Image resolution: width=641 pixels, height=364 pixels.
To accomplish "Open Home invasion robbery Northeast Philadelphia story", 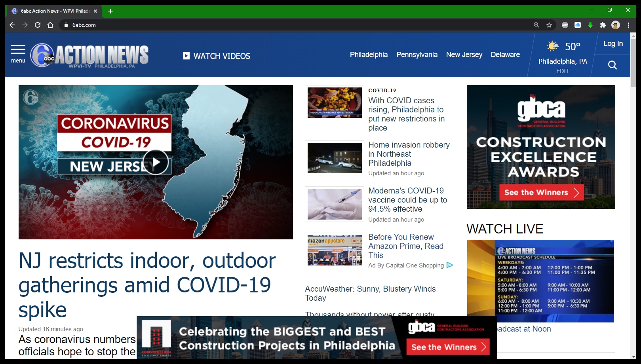I will coord(409,154).
